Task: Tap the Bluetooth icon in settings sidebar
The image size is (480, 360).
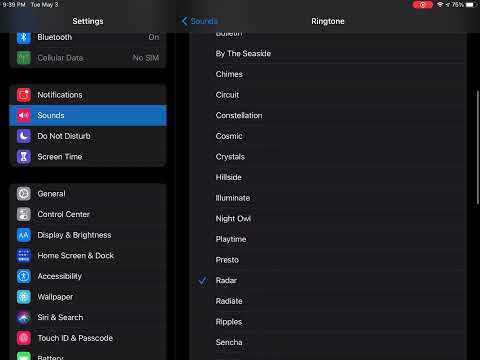Action: click(24, 37)
